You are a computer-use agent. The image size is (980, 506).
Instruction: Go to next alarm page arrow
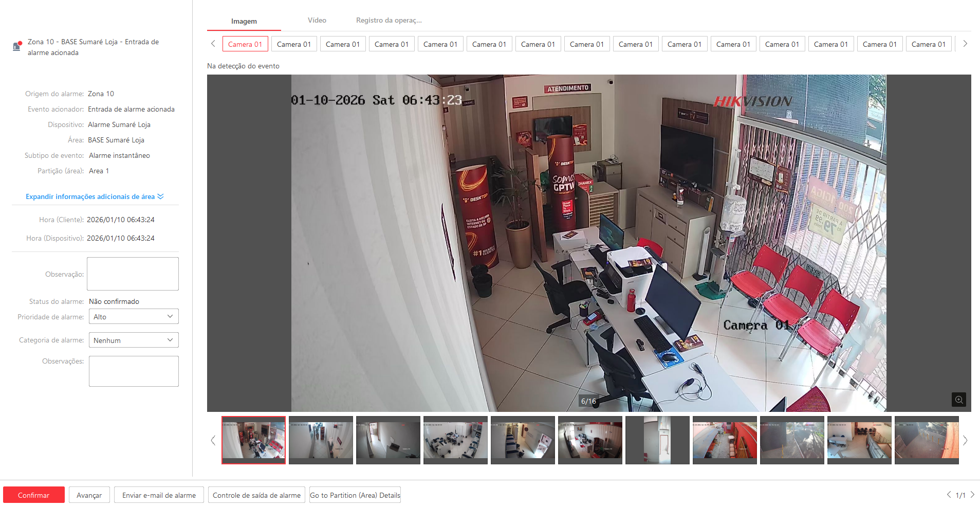[x=972, y=495]
